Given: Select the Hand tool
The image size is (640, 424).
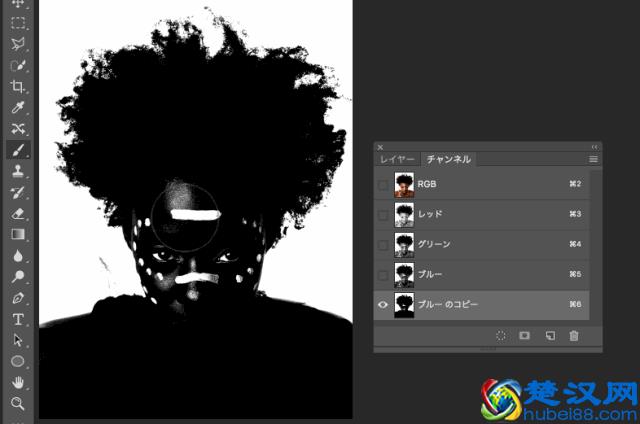Looking at the screenshot, I should tap(18, 382).
